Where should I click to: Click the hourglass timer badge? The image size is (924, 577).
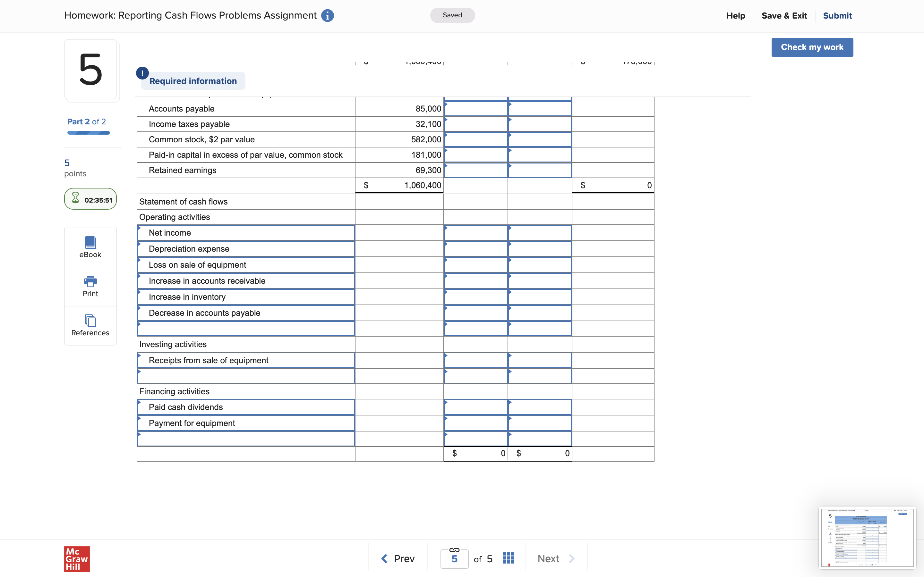coord(90,199)
